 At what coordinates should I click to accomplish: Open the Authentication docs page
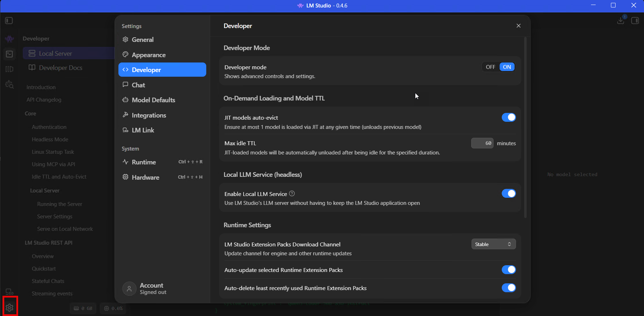[x=49, y=127]
